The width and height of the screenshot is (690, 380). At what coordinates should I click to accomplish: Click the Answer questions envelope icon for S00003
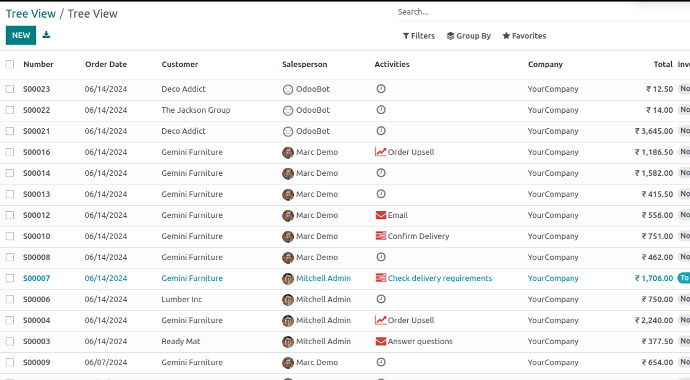click(x=381, y=341)
